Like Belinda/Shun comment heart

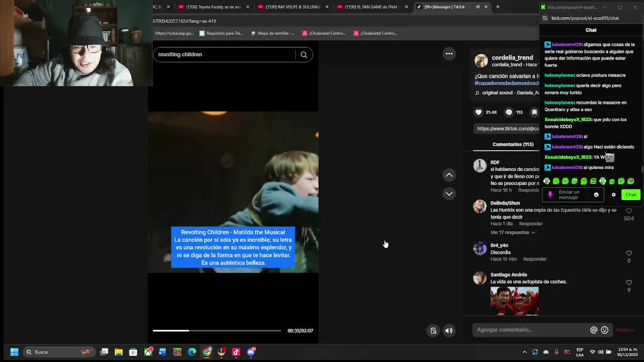629,211
